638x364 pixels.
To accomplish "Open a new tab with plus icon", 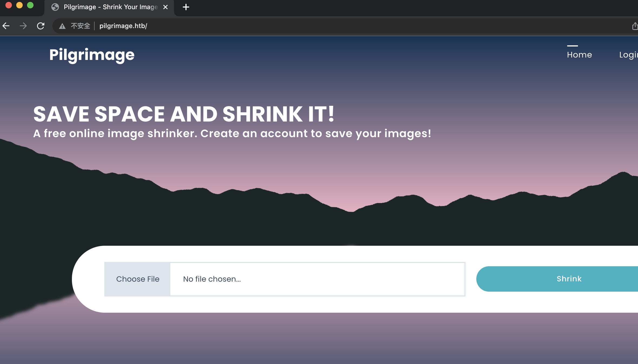I will point(186,7).
